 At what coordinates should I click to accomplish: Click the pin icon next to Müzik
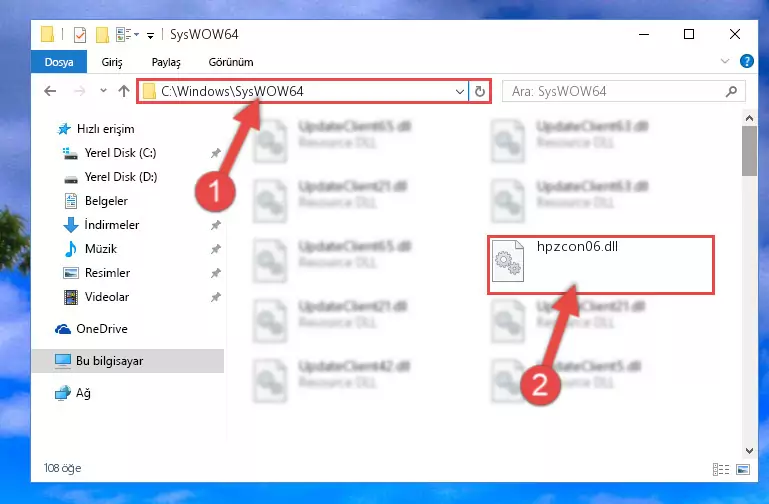click(x=215, y=250)
